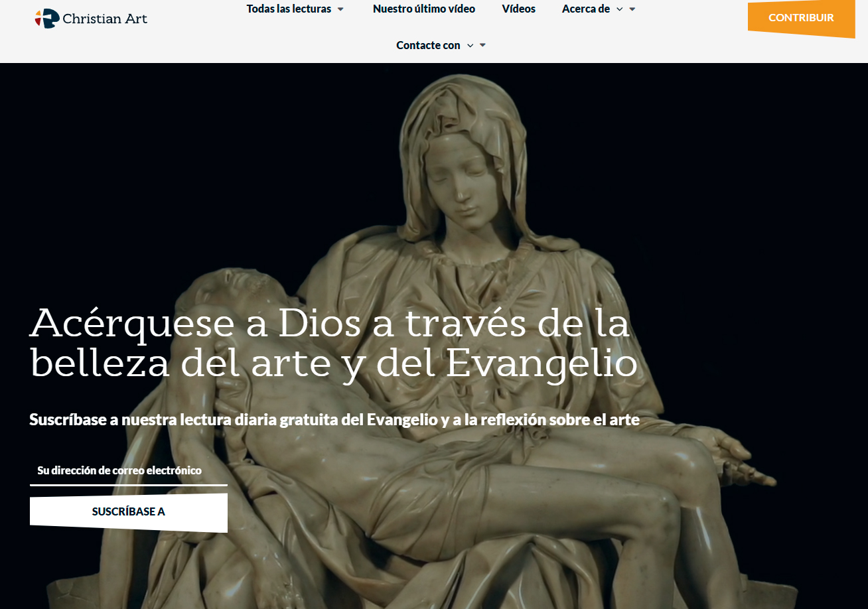Select the Contacte con menu label
The width and height of the screenshot is (868, 609).
coord(428,45)
